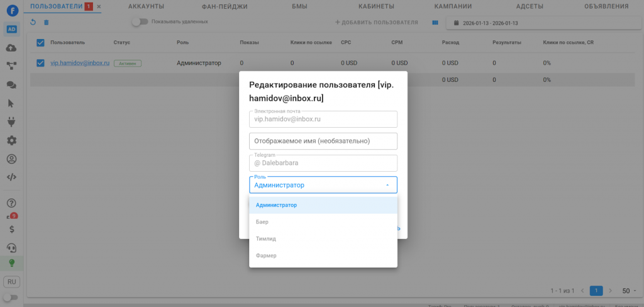Click the 'Добавить пользователя' button
This screenshot has height=307, width=644.
tap(376, 23)
